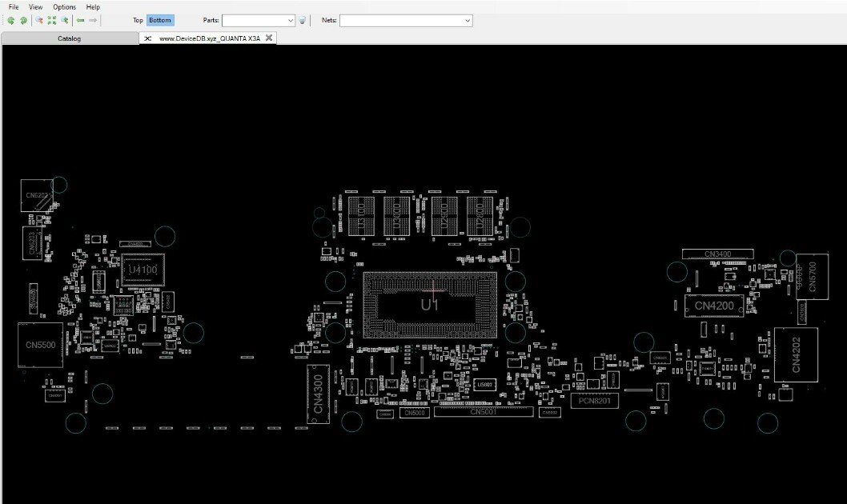Close the QUANTA X3A board tab
847x504 pixels.
tap(269, 38)
